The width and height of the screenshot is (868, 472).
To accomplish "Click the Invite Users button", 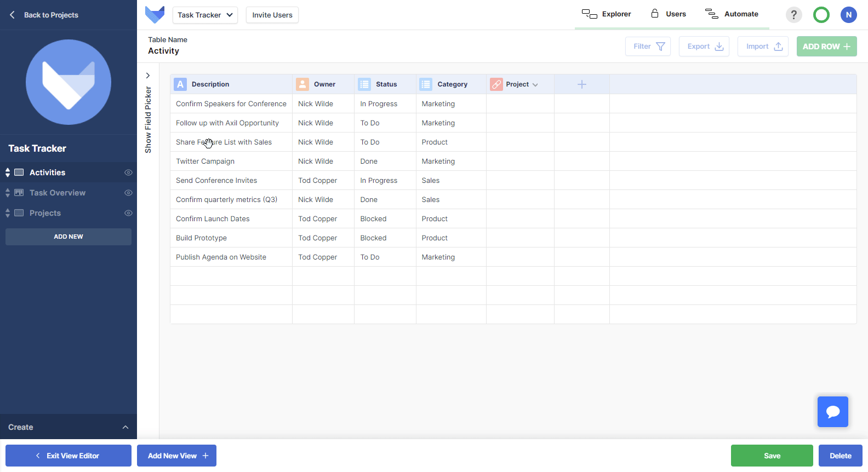I will (x=272, y=15).
